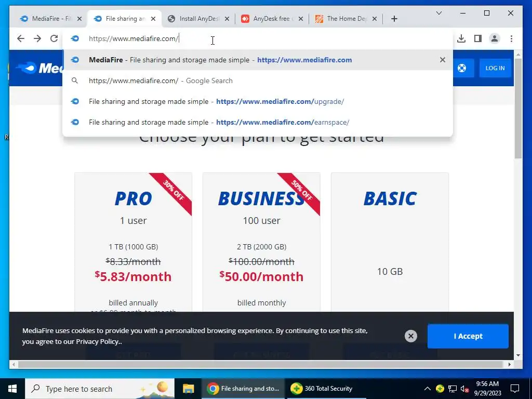Select the Chrome taskbar button

(243, 389)
